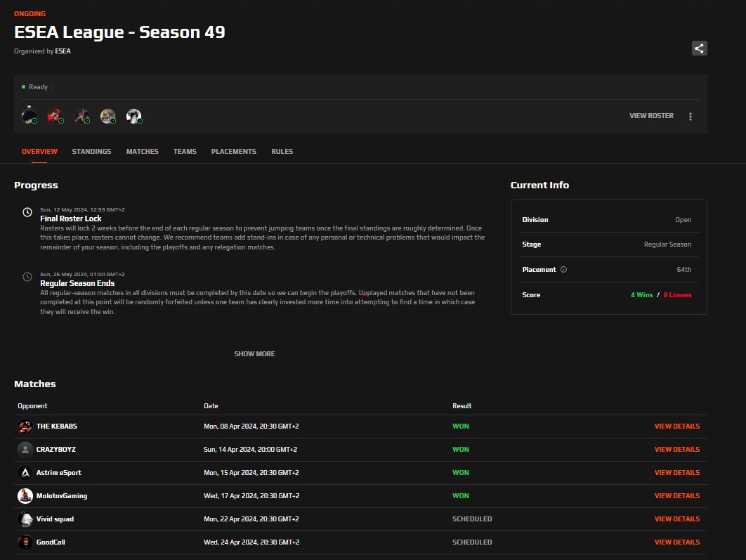Click the 0 Losses score text

677,295
